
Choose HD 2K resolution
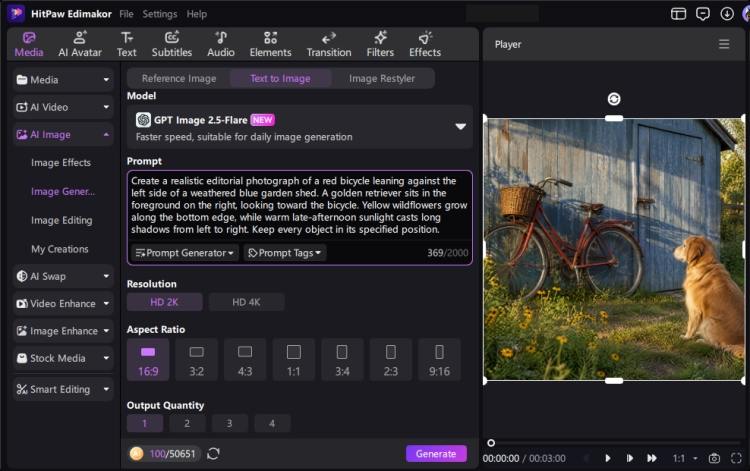tap(165, 302)
